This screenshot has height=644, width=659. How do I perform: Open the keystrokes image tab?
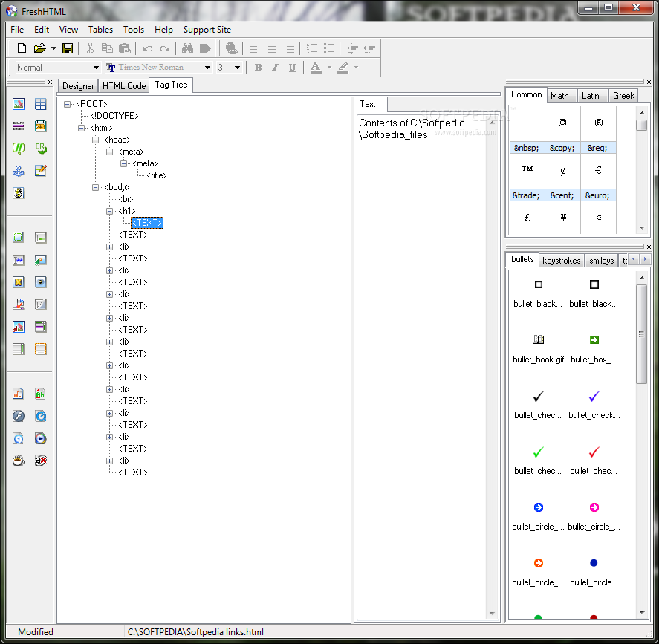[562, 261]
